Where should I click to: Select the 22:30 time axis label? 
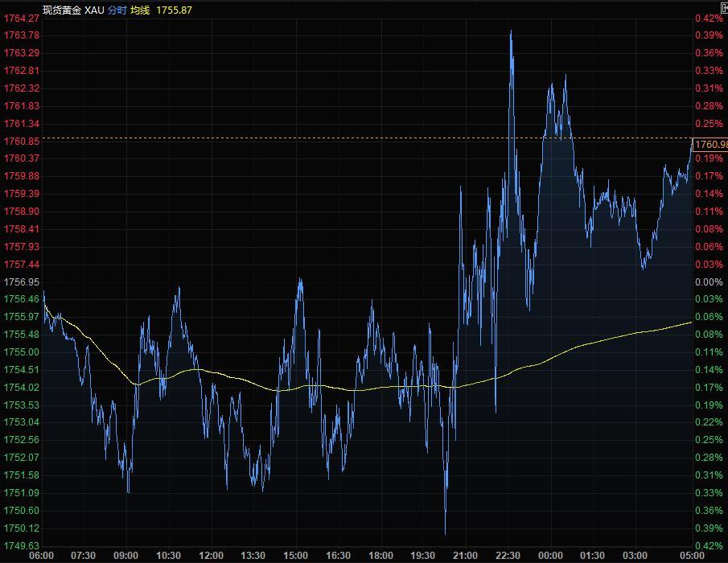[x=508, y=556]
